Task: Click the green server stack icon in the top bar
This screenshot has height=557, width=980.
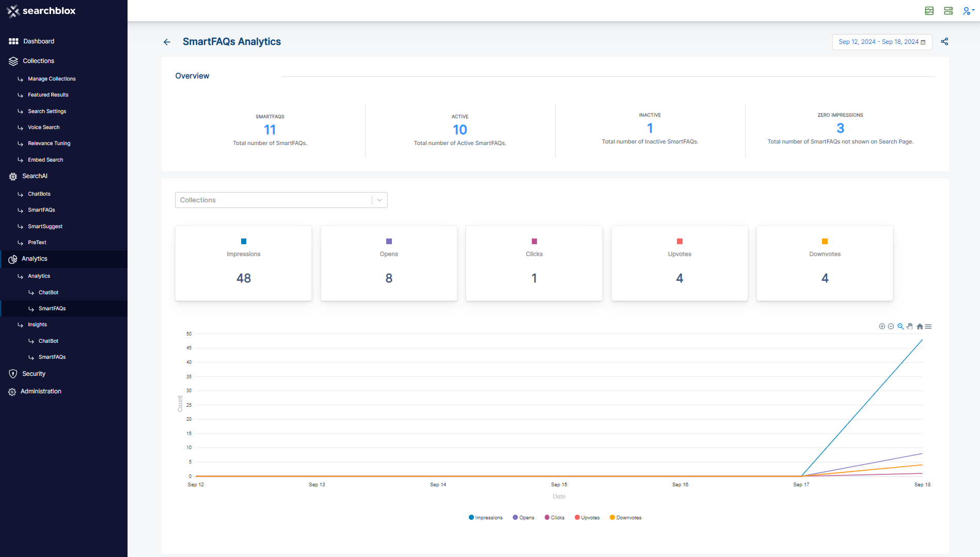Action: click(949, 11)
